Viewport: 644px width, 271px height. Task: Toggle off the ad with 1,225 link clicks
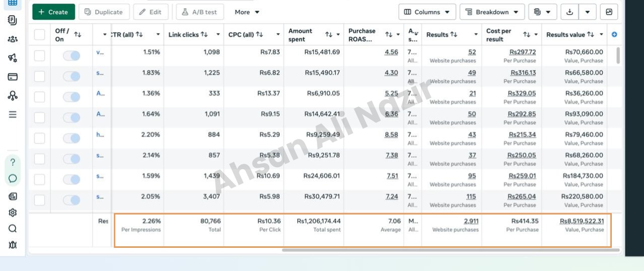coord(71,76)
